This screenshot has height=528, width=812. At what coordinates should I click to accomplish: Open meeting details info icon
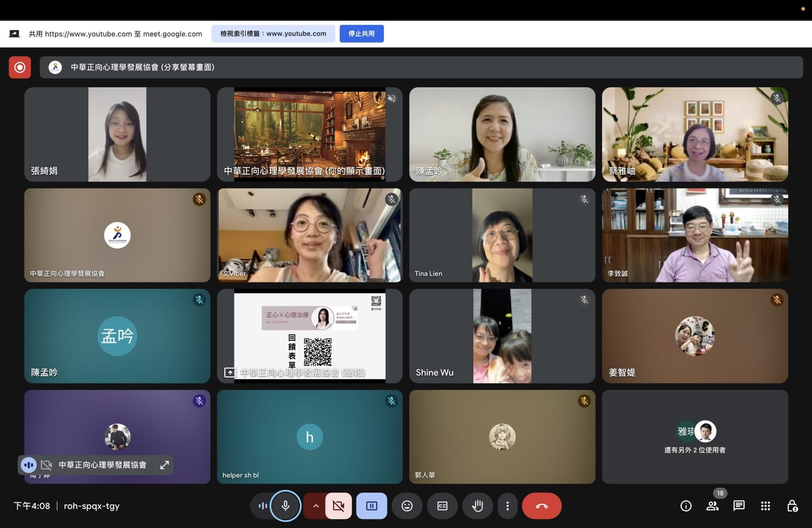coord(686,506)
